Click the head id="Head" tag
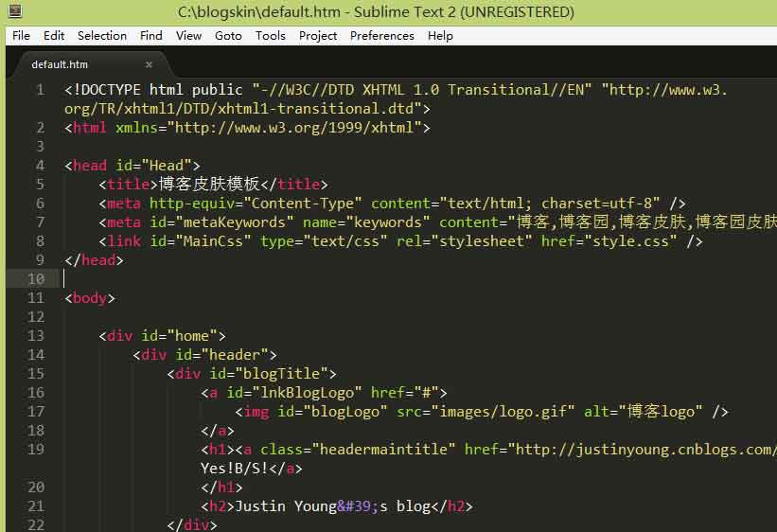The image size is (777, 532). pyautogui.click(x=132, y=165)
